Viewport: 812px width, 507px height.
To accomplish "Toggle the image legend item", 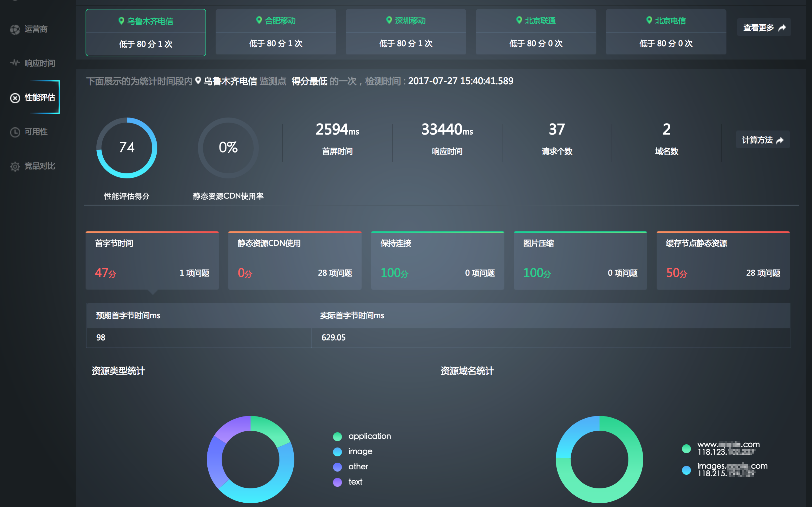I will coord(360,451).
